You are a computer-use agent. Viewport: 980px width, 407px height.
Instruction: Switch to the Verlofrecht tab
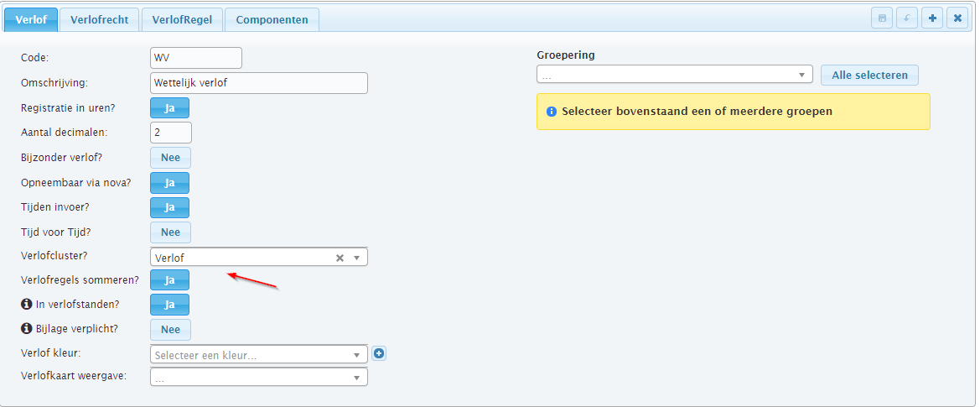pyautogui.click(x=100, y=19)
